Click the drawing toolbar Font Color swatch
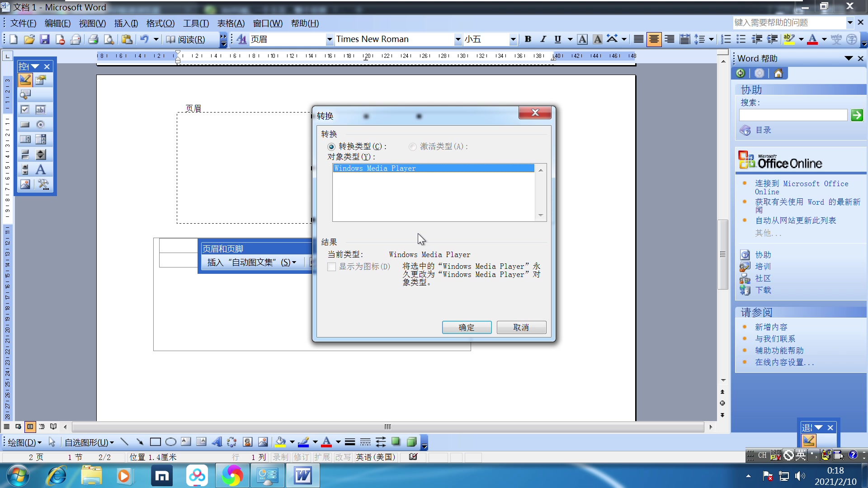This screenshot has width=868, height=488. pyautogui.click(x=326, y=442)
